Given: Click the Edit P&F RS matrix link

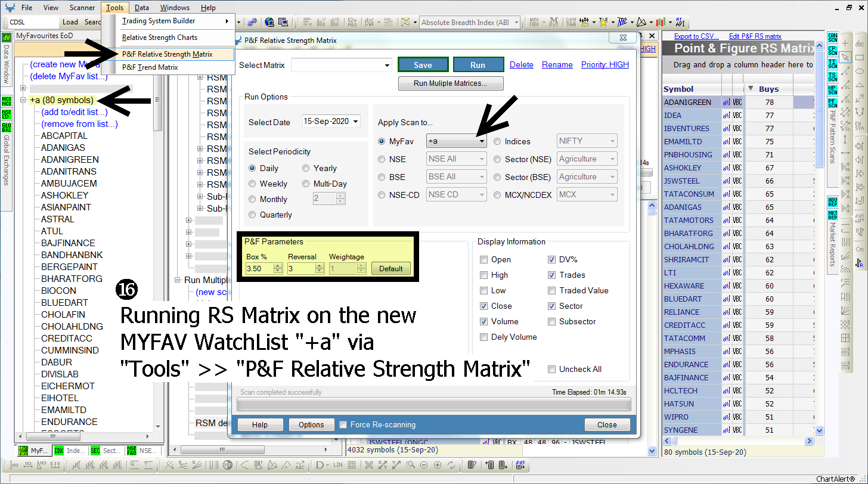Looking at the screenshot, I should (755, 36).
